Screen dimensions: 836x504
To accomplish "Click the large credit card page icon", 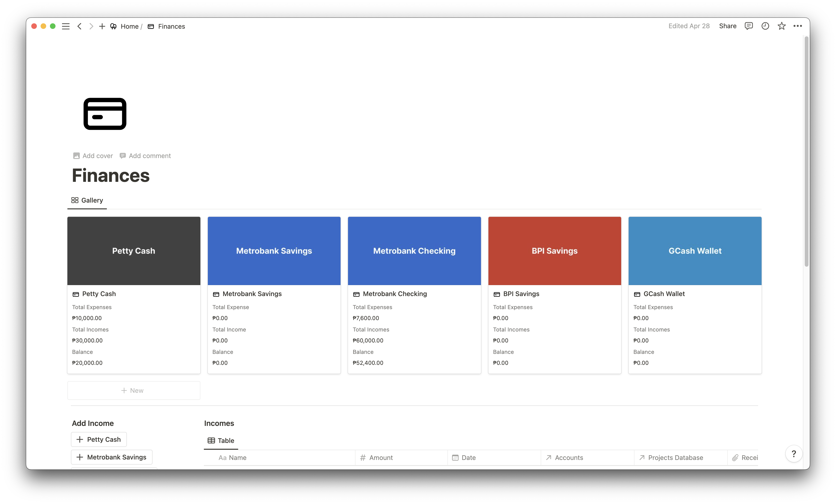I will (x=105, y=114).
